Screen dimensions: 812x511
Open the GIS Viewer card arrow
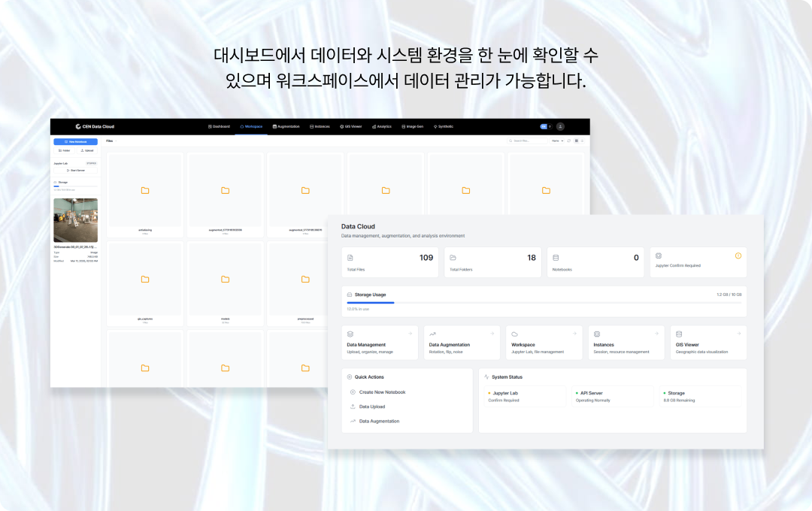click(738, 334)
